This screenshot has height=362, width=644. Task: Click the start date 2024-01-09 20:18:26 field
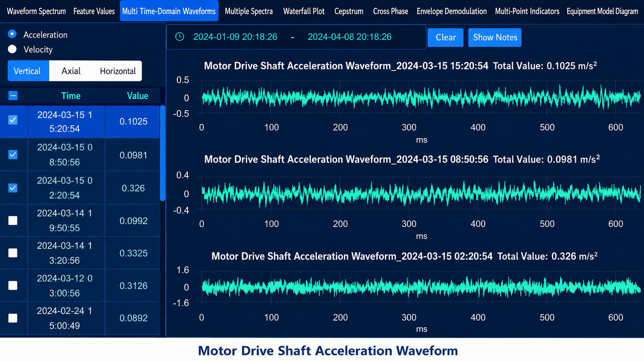235,37
